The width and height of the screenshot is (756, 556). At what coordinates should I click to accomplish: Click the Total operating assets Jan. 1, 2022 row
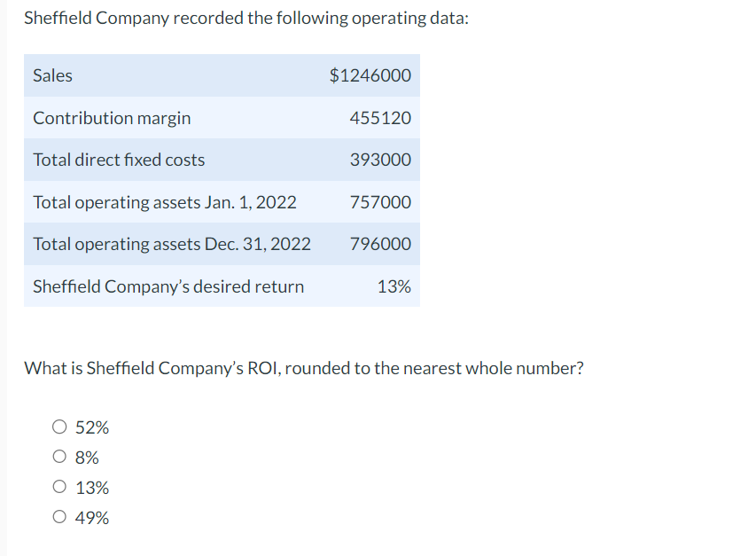click(222, 201)
